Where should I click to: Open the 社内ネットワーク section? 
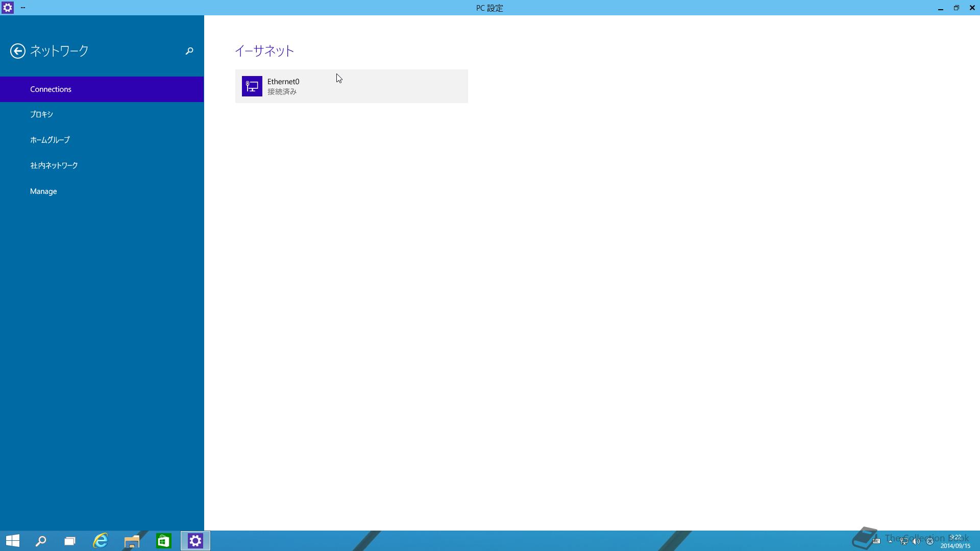102,166
